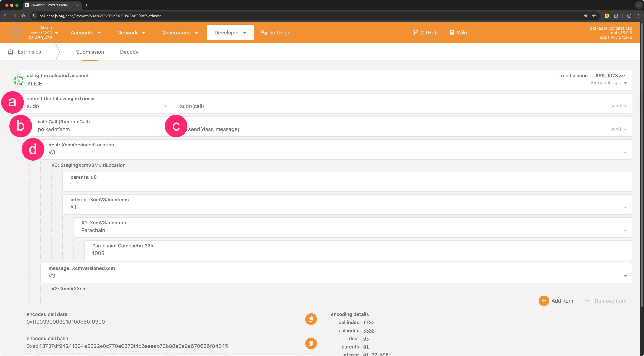644x356 pixels.
Task: Click the Extrinsics envelope icon
Action: [x=10, y=52]
